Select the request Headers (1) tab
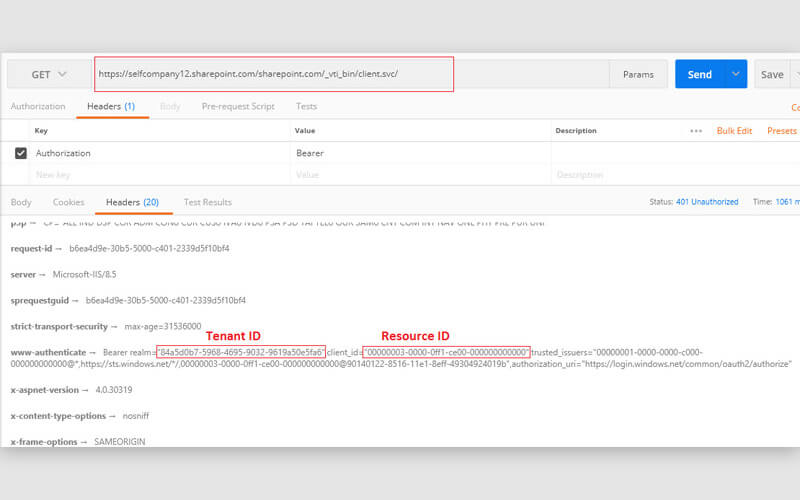 (x=111, y=106)
